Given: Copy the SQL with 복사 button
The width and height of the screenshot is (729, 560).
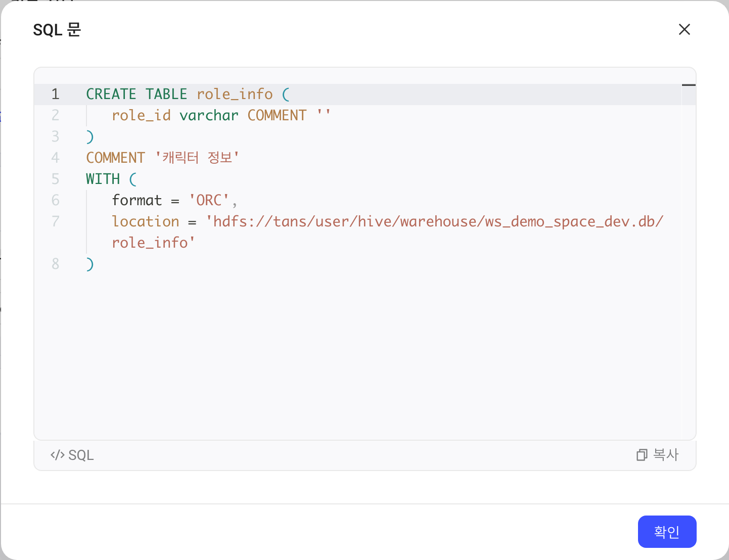Looking at the screenshot, I should pyautogui.click(x=657, y=455).
